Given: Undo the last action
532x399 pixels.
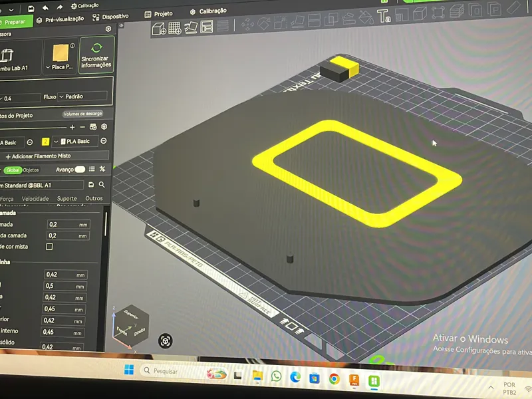Looking at the screenshot, I should pyautogui.click(x=45, y=8).
